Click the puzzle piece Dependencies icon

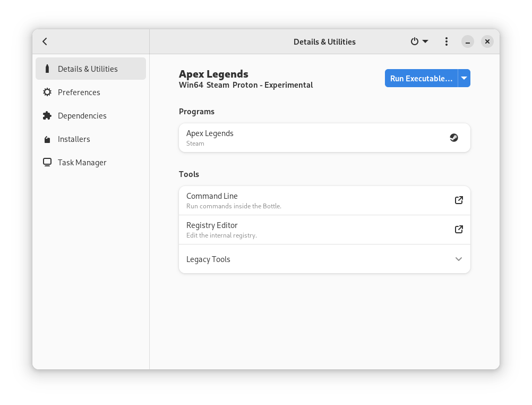tap(47, 116)
